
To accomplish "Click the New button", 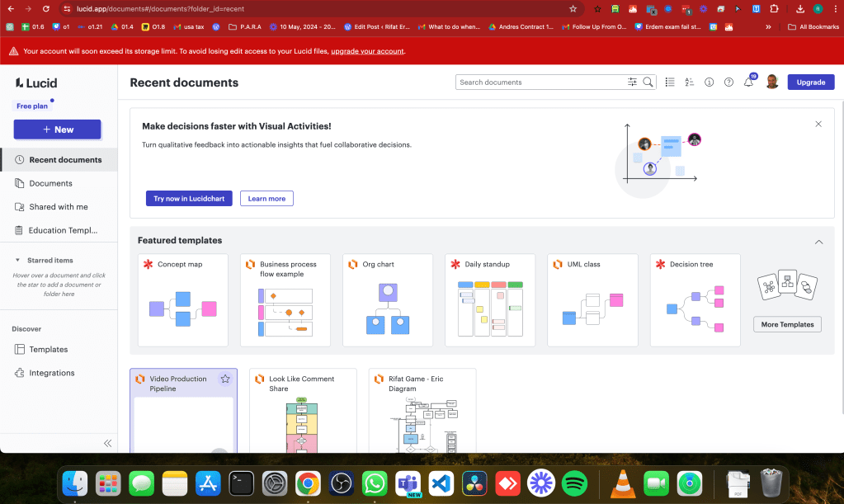I will point(58,130).
